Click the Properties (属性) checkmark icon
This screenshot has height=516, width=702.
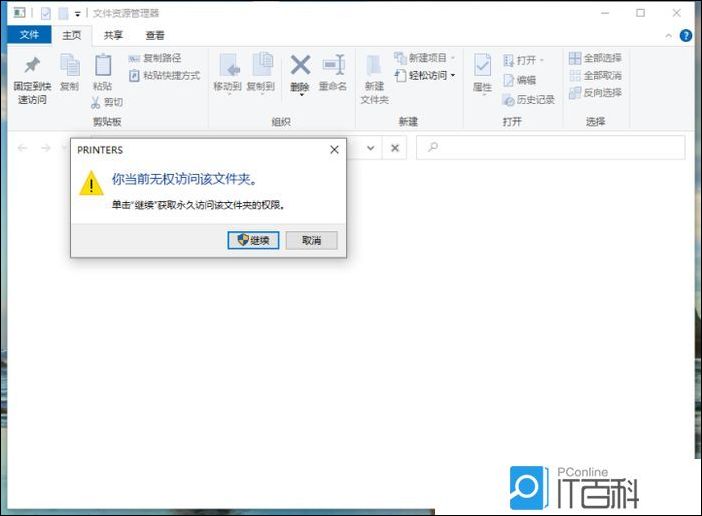coord(482,65)
